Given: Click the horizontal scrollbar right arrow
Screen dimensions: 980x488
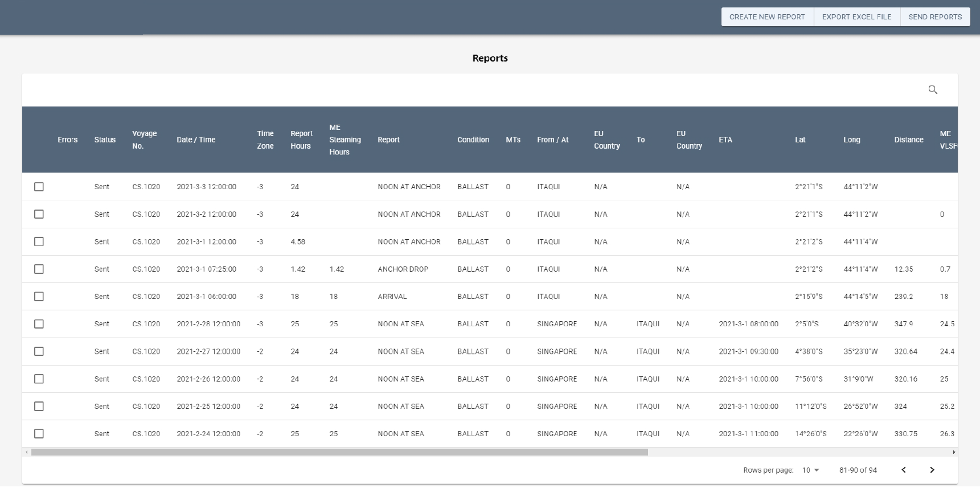Looking at the screenshot, I should point(954,452).
